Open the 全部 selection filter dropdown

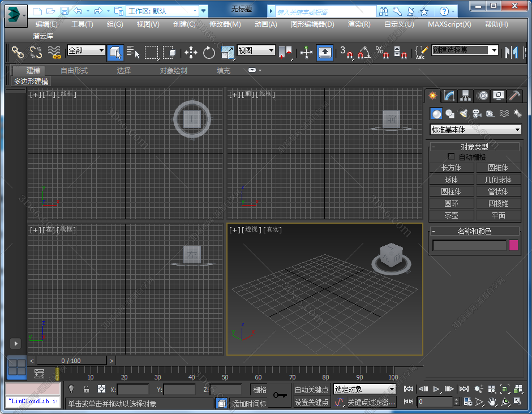pyautogui.click(x=86, y=50)
